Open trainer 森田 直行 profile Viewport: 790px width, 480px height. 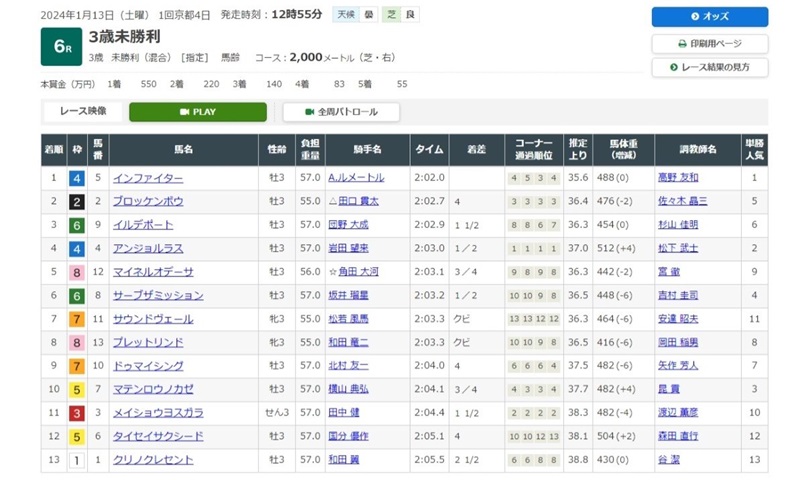pyautogui.click(x=679, y=435)
